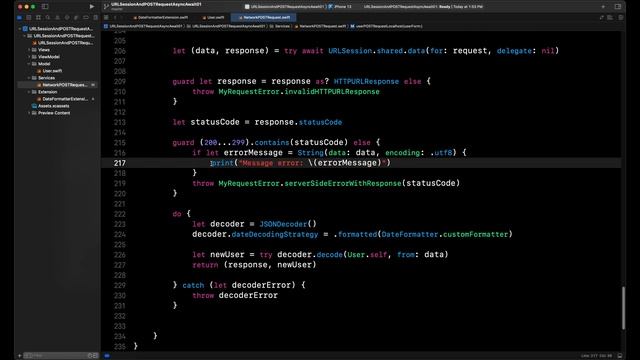Toggle the inspector panel at top right
This screenshot has height=360, width=640.
coord(618,7)
